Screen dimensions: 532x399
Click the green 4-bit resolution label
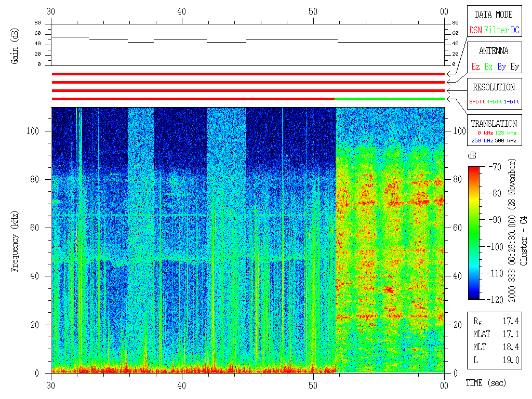[x=495, y=102]
